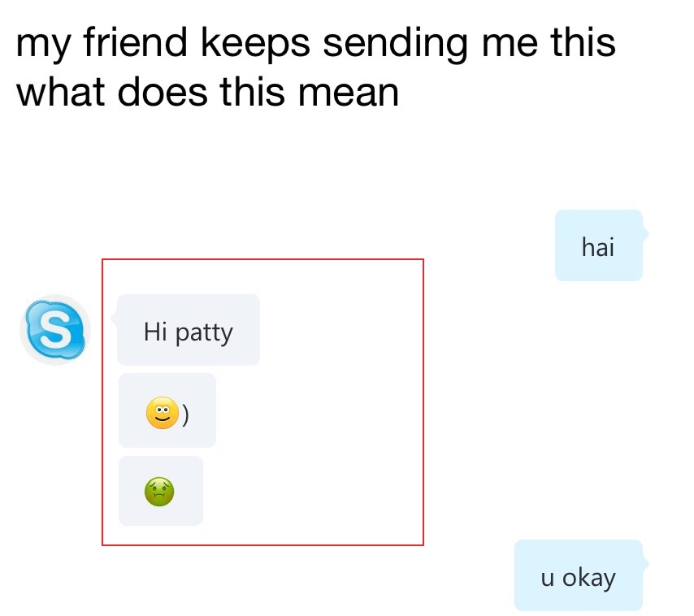
Task: Click the yellow smiley face emoticon
Action: pos(163,413)
